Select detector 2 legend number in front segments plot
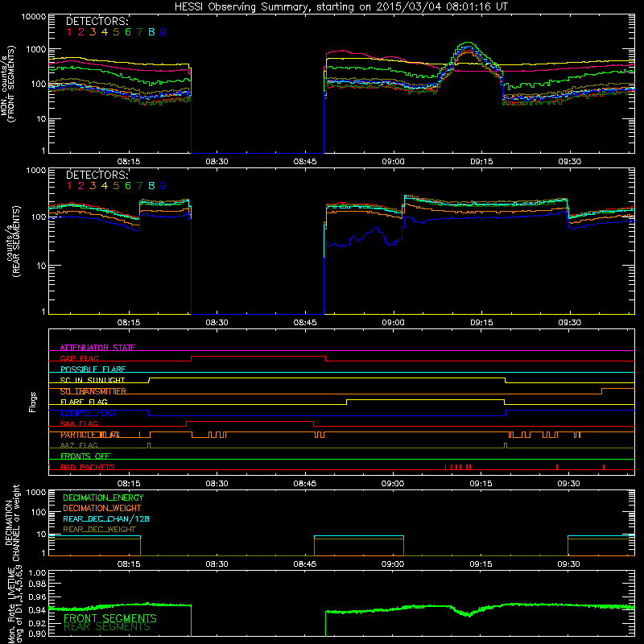This screenshot has height=644, width=644. tap(81, 32)
